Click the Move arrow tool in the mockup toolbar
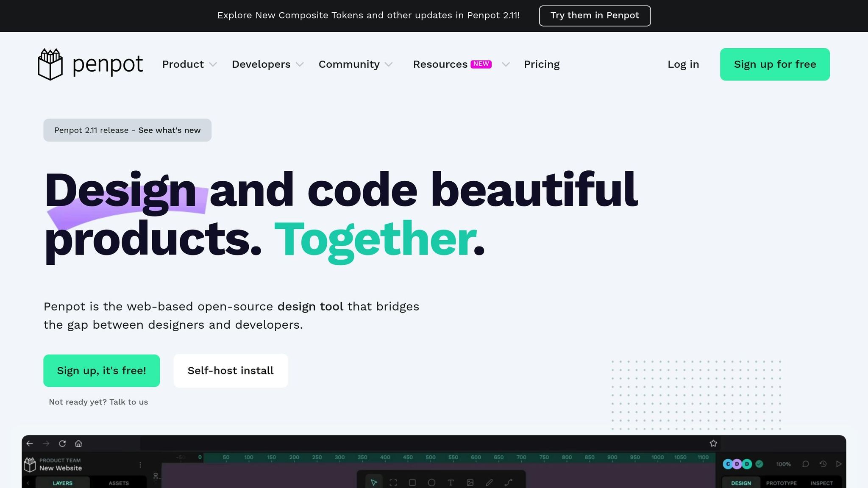Screen dimensions: 868x488 pyautogui.click(x=374, y=482)
